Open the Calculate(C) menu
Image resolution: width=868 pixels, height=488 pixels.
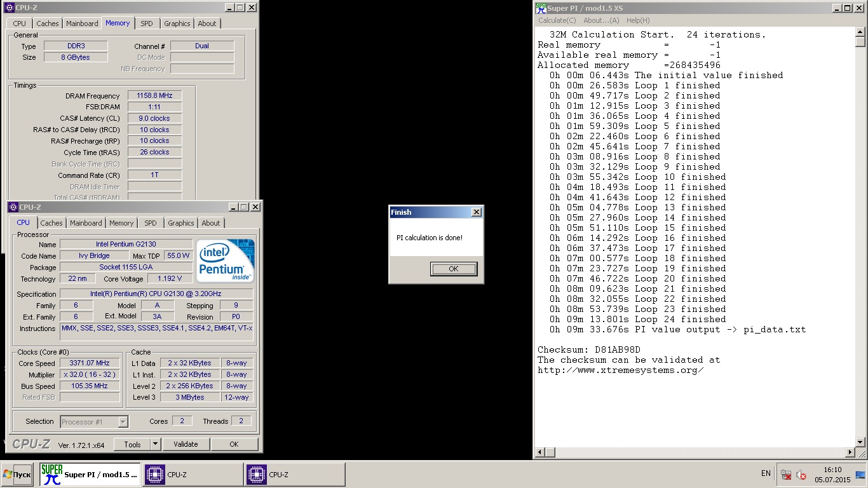[x=557, y=20]
